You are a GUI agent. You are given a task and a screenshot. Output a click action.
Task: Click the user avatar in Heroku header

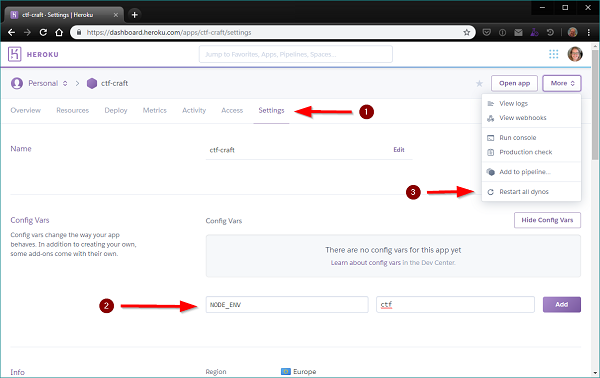click(x=575, y=54)
